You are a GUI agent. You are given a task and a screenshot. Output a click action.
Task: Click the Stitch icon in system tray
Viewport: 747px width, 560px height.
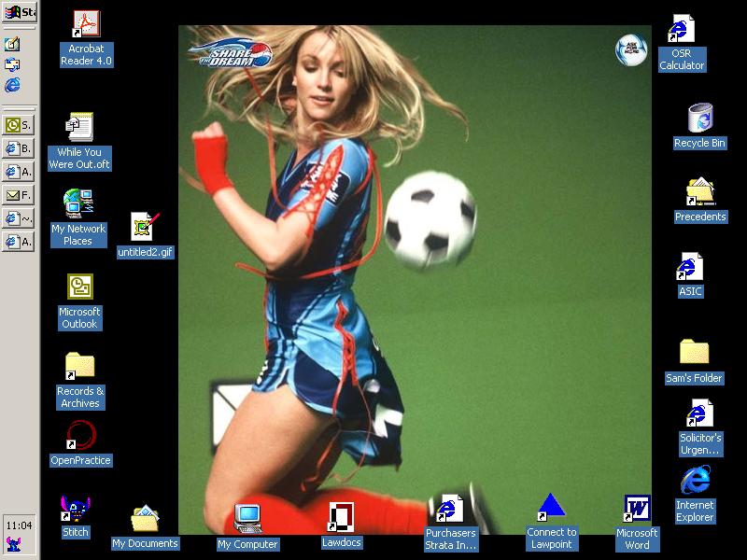(x=13, y=544)
